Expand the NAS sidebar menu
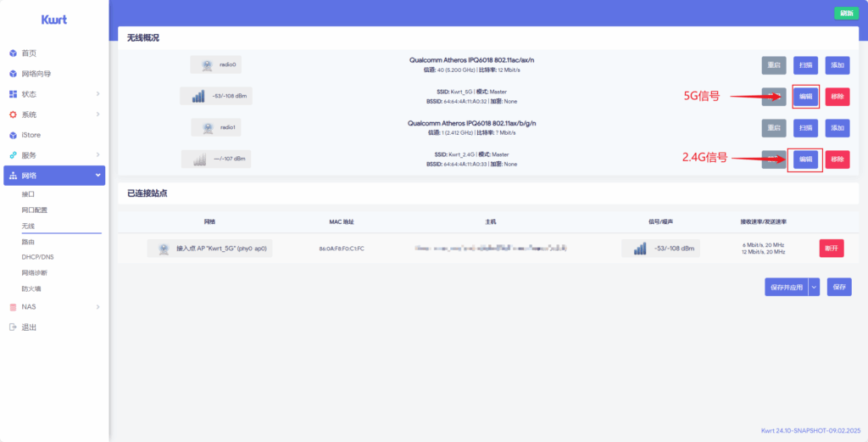 click(97, 307)
